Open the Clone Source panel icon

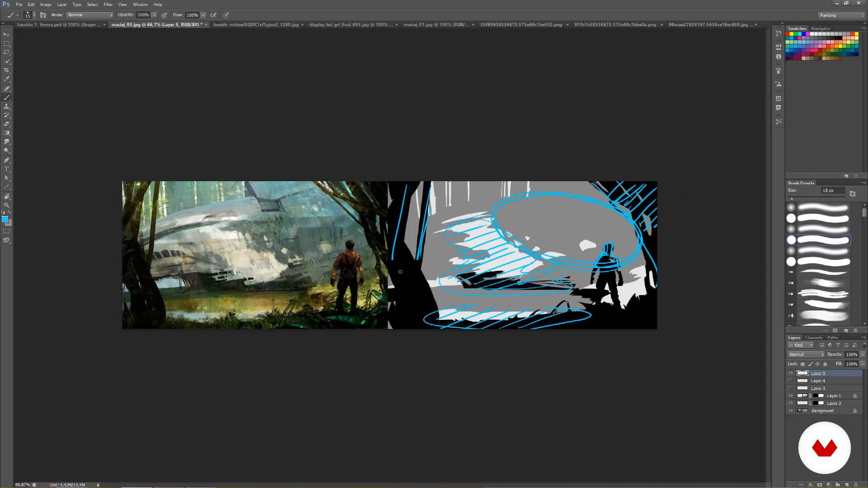778,84
